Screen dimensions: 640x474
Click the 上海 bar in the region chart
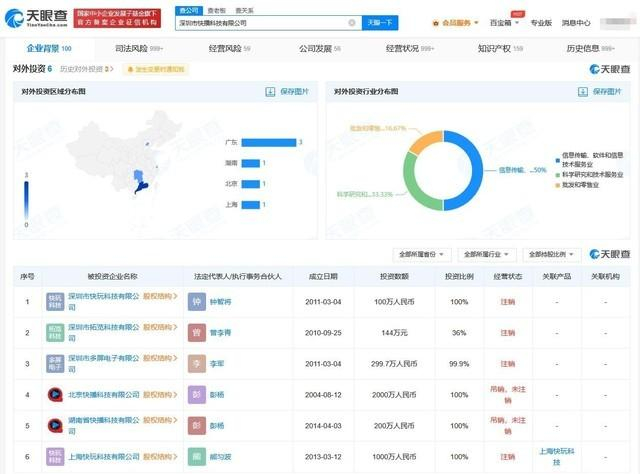[x=251, y=205]
